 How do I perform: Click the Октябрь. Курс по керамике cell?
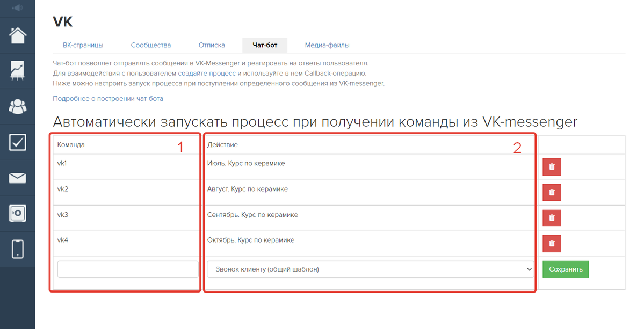(371, 244)
